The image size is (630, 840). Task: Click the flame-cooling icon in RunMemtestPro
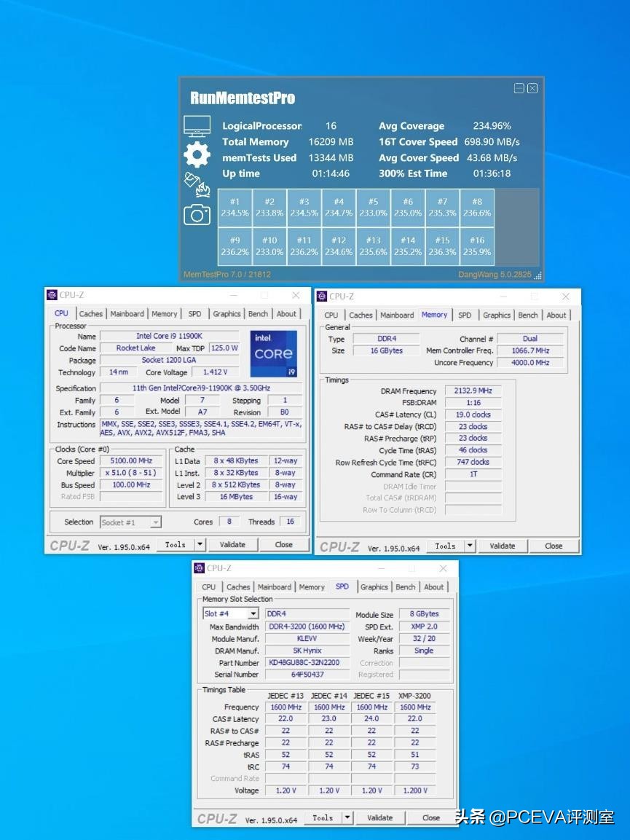[197, 184]
